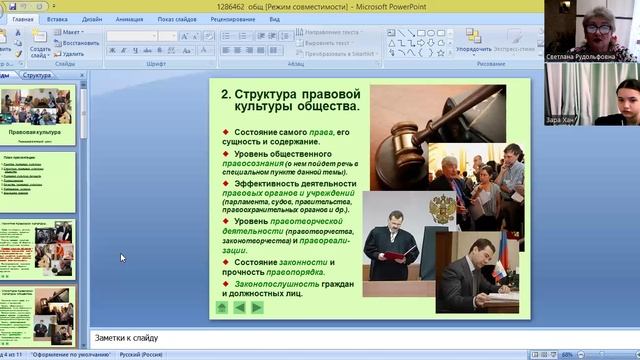Image resolution: width=640 pixels, height=360 pixels.
Task: Click the Save icon in quick access toolbar
Action: [12, 7]
